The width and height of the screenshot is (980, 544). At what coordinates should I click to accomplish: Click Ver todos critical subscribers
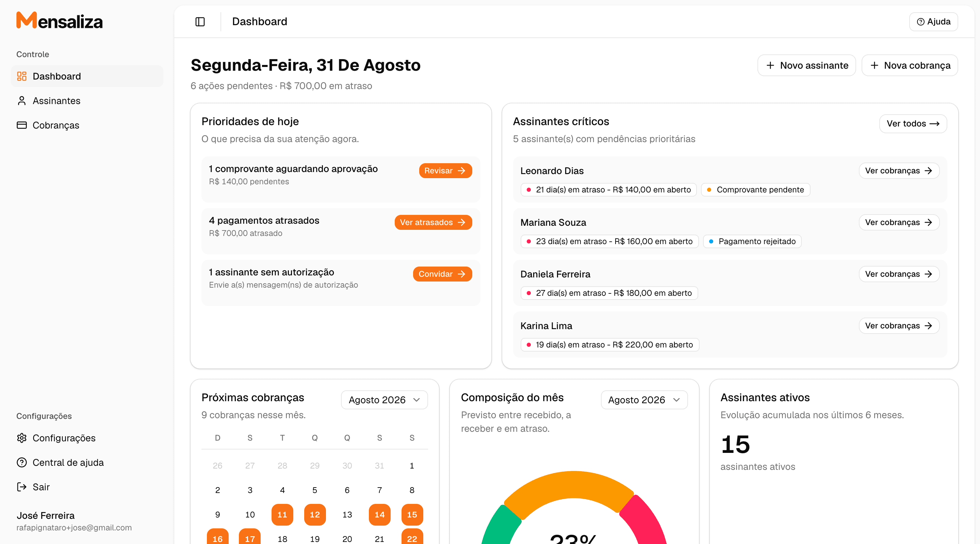pyautogui.click(x=913, y=123)
